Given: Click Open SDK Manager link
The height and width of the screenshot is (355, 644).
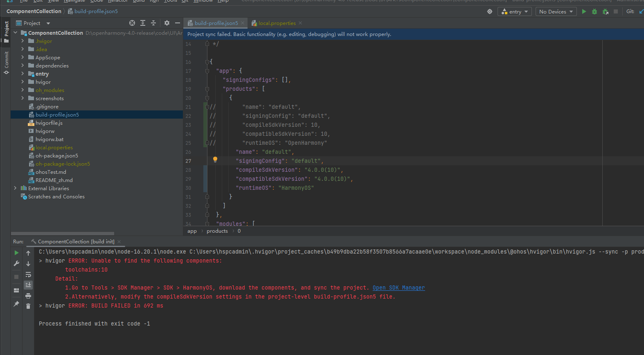Looking at the screenshot, I should pyautogui.click(x=399, y=288).
